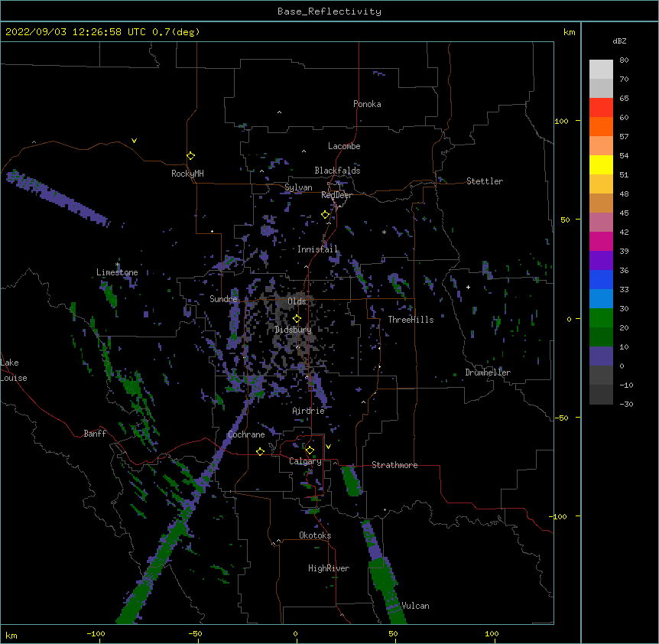Click the Okotoks town label

315,535
